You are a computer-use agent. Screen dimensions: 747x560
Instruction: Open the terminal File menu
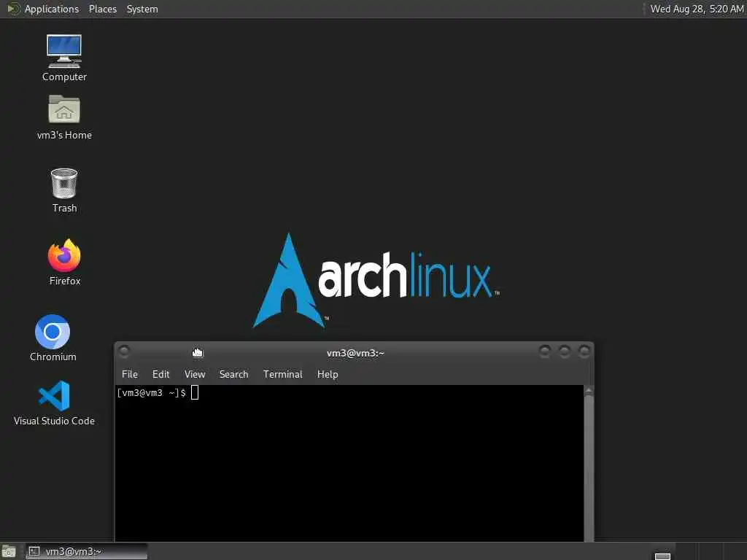[130, 374]
